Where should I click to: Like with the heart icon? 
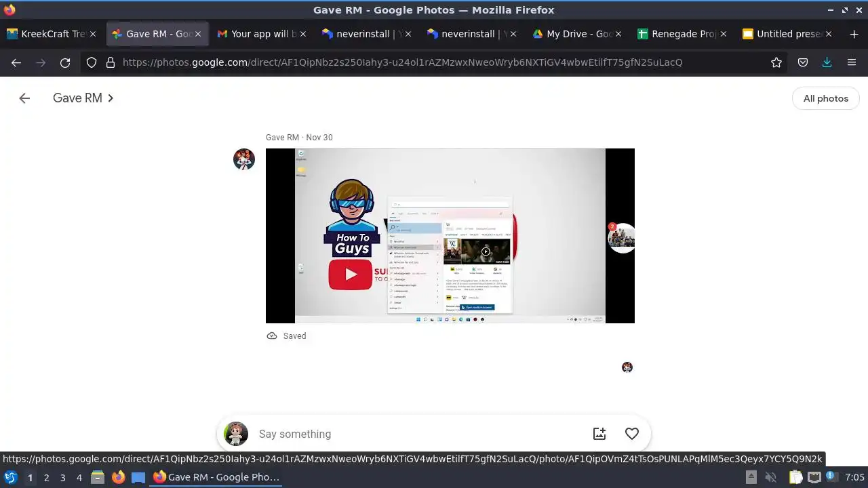point(632,434)
